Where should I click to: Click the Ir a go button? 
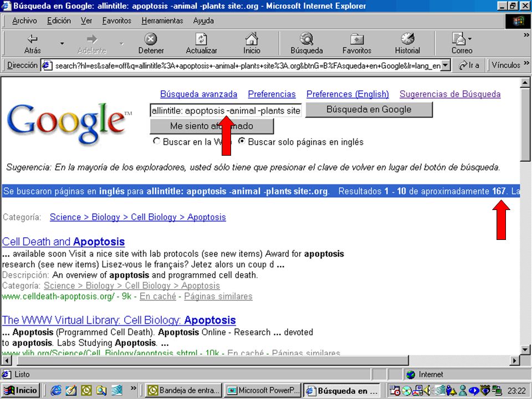click(469, 65)
